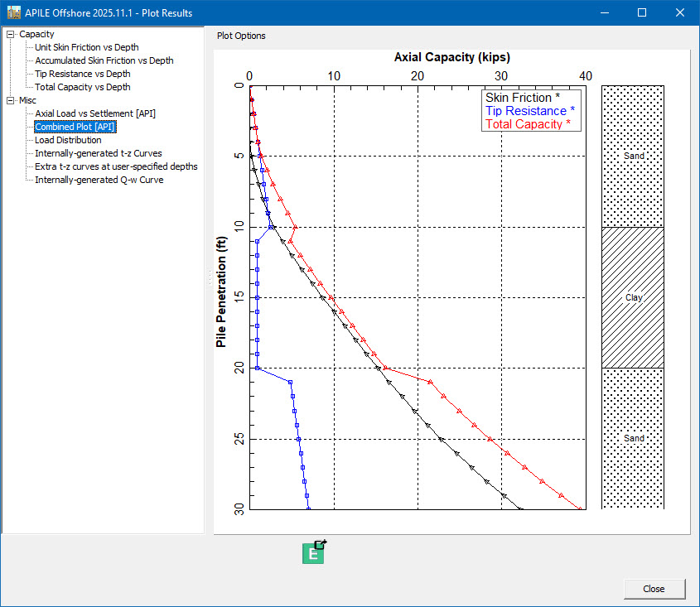Click the Clay layer in the soil column
The image size is (700, 607).
(633, 296)
